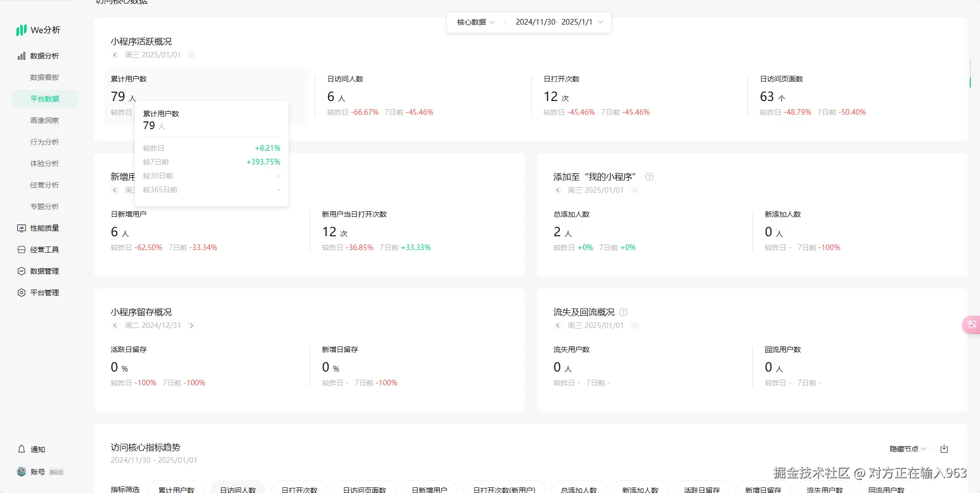Image resolution: width=980 pixels, height=493 pixels.
Task: Go to previous day in 小程序活跃概况
Action: pos(115,55)
